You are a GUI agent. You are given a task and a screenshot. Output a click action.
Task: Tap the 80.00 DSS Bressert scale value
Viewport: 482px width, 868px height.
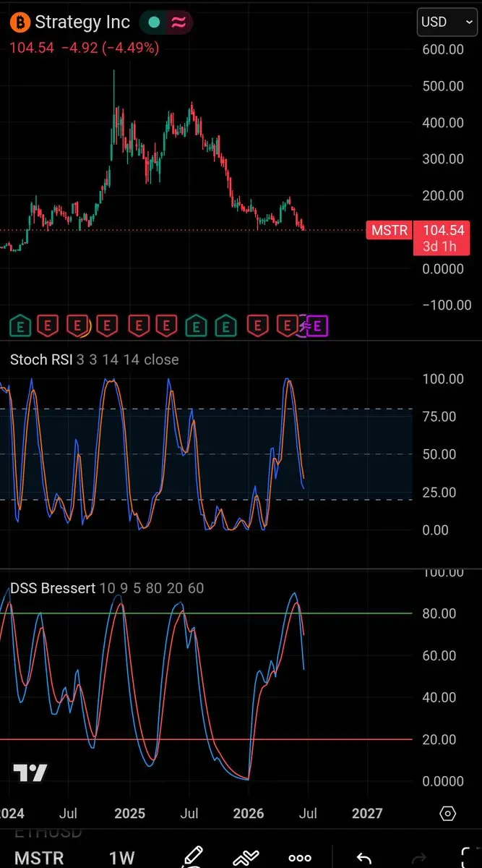point(439,613)
